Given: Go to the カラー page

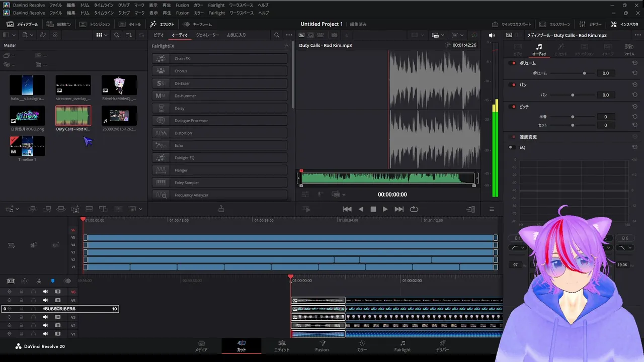Looking at the screenshot, I should (362, 346).
